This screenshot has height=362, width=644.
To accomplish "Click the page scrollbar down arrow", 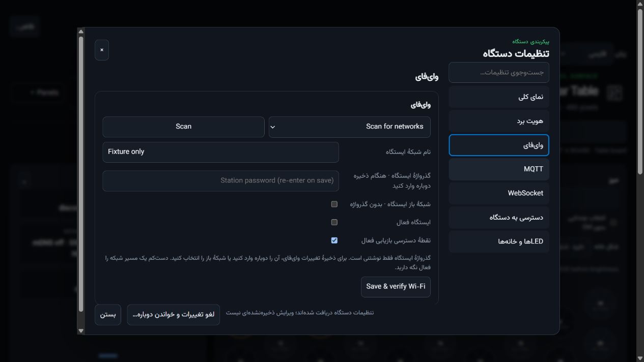I will click(x=640, y=357).
